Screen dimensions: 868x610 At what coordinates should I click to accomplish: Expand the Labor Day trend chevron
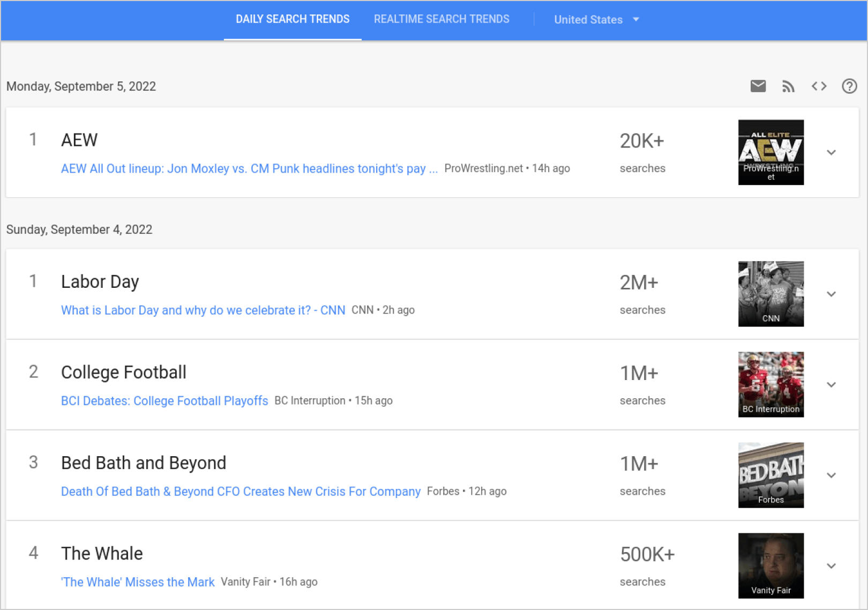pyautogui.click(x=831, y=294)
